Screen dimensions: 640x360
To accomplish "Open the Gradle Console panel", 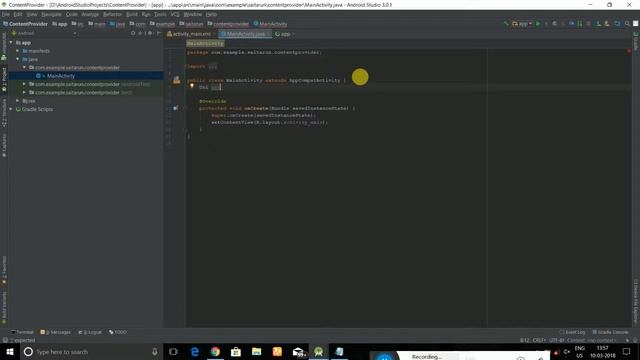I will click(x=610, y=332).
